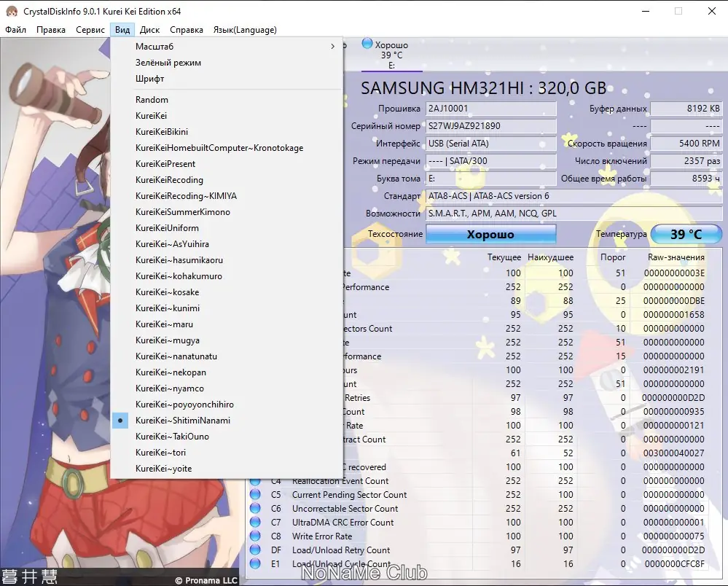Image resolution: width=728 pixels, height=586 pixels.
Task: Click the Скорость вращения value 5400 RPM
Action: pyautogui.click(x=686, y=144)
